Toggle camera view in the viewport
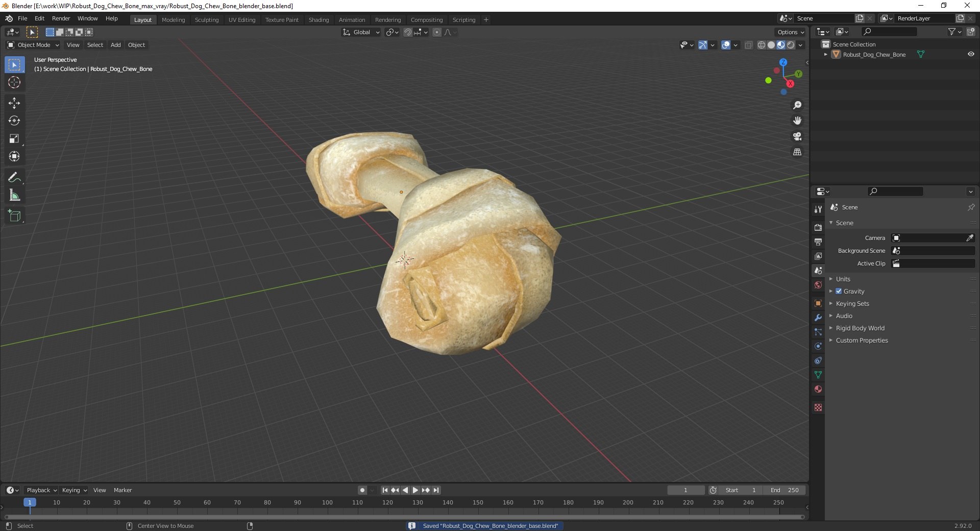Screen dimensions: 980x531 coord(797,136)
